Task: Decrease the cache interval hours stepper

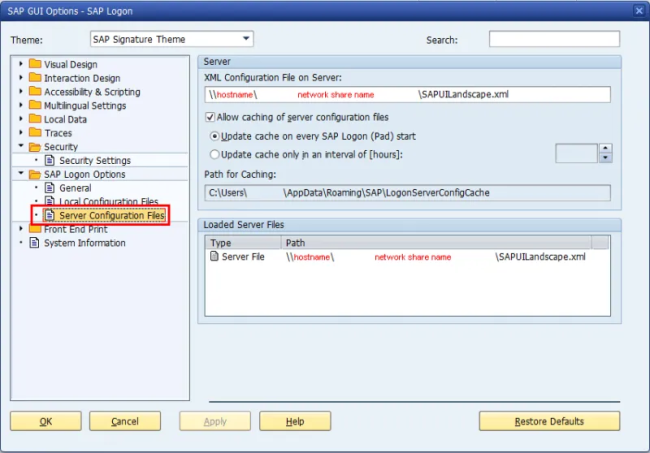Action: click(x=606, y=158)
